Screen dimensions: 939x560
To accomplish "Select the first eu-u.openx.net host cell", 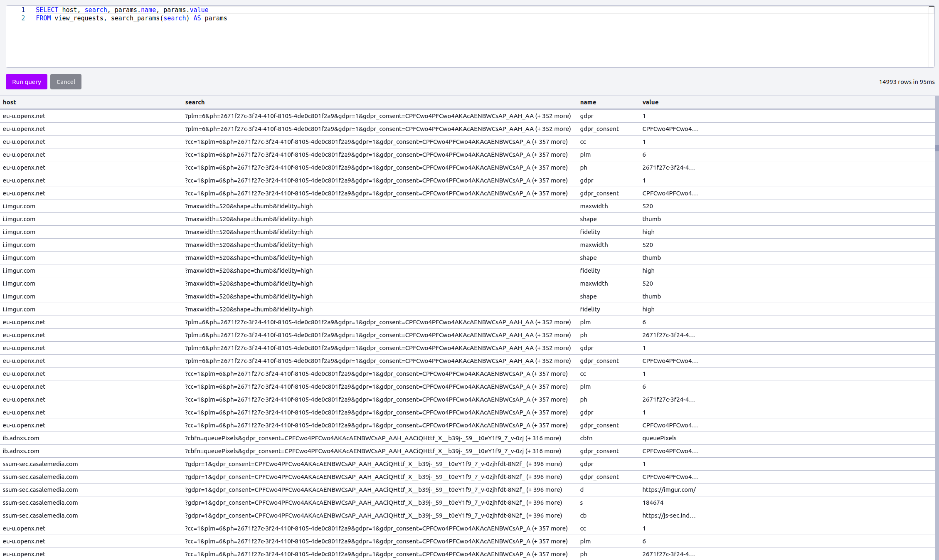I will (x=24, y=116).
